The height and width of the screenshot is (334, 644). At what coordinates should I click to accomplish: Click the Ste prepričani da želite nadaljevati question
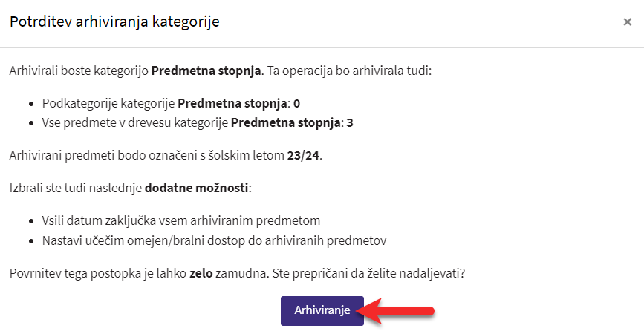coord(368,273)
